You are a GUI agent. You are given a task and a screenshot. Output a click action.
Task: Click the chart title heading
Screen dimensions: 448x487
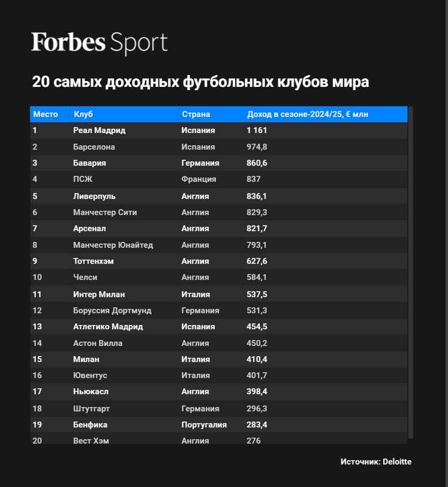(x=200, y=82)
